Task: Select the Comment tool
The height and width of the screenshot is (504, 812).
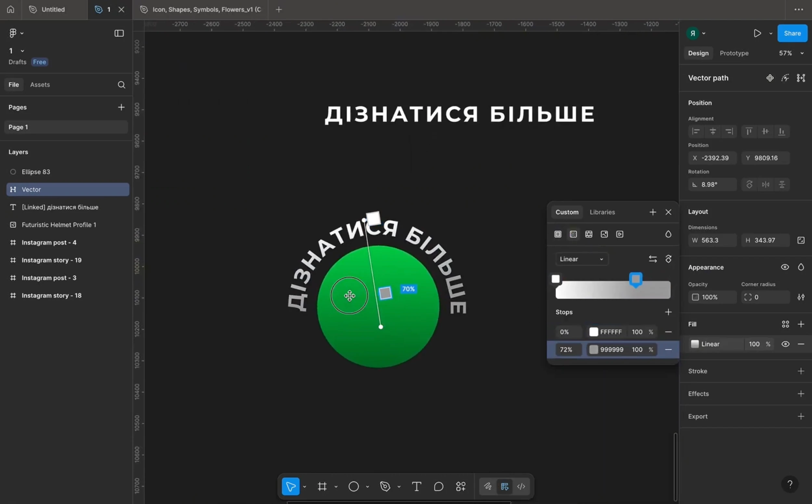Action: pos(439,486)
